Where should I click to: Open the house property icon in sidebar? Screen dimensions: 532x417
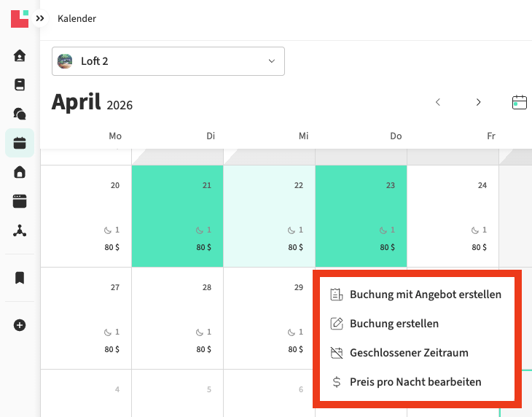(x=20, y=172)
